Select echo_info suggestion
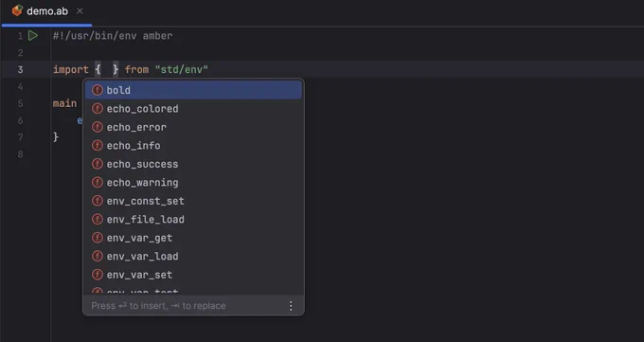Viewport: 644px width, 342px height. [193, 146]
